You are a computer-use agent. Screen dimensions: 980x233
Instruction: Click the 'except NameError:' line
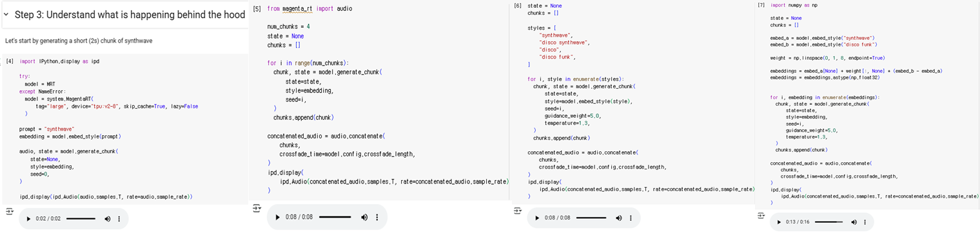pos(43,91)
